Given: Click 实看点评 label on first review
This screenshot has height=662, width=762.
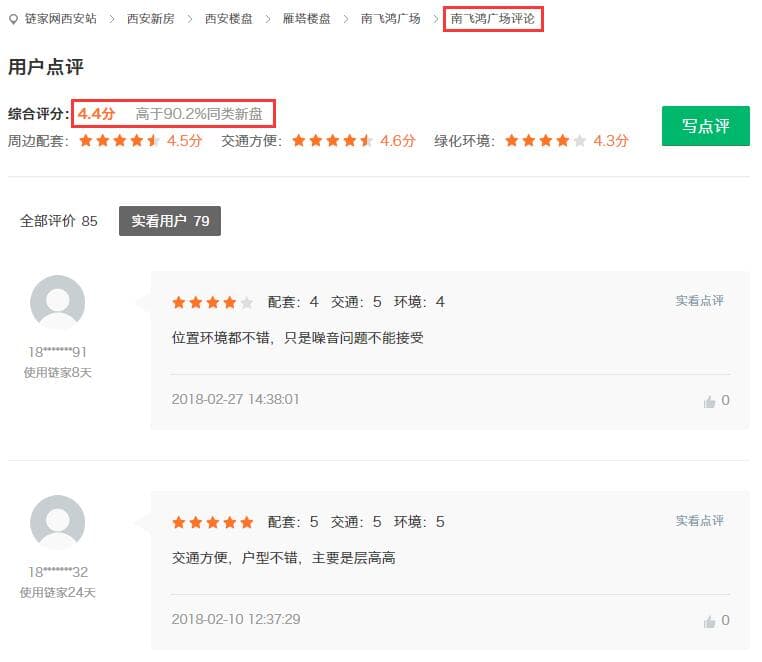Looking at the screenshot, I should click(x=699, y=301).
